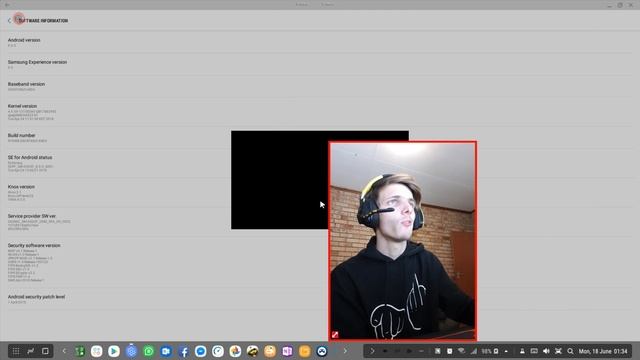Image resolution: width=640 pixels, height=360 pixels.
Task: Expand taskbar apps with right chevron
Action: click(x=345, y=351)
